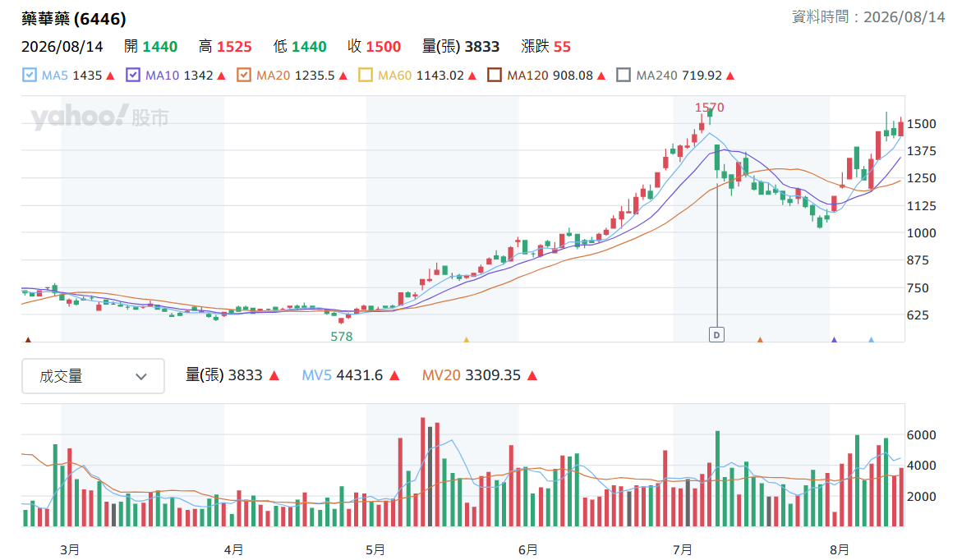Click the 1000 price axis label
Screen dimensions: 971x560
(922, 233)
